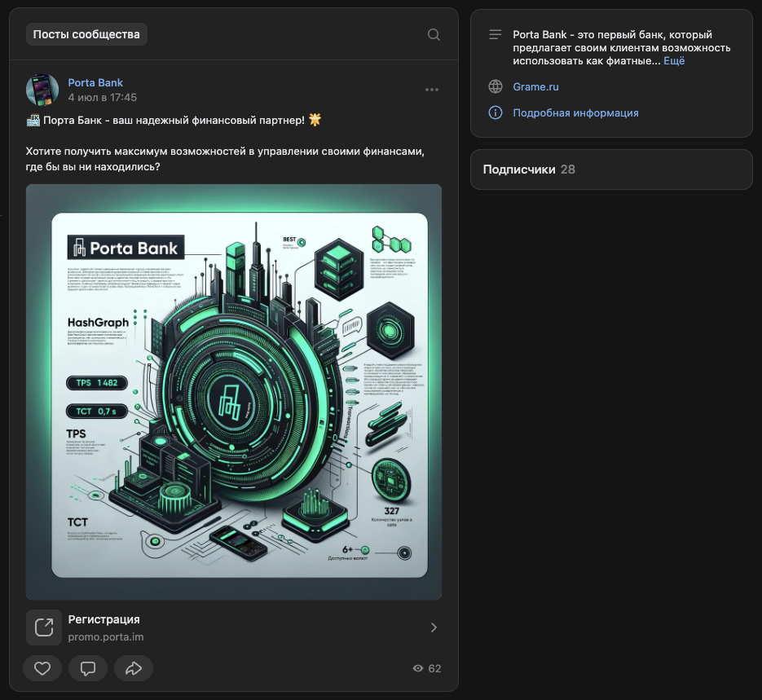Click the Регистрация external link icon

[x=44, y=627]
